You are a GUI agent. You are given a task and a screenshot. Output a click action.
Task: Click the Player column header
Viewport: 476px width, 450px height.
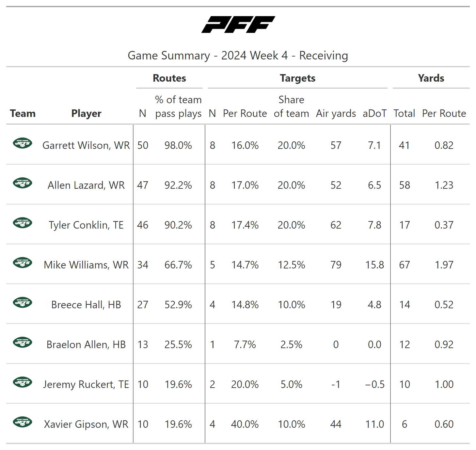(x=86, y=113)
